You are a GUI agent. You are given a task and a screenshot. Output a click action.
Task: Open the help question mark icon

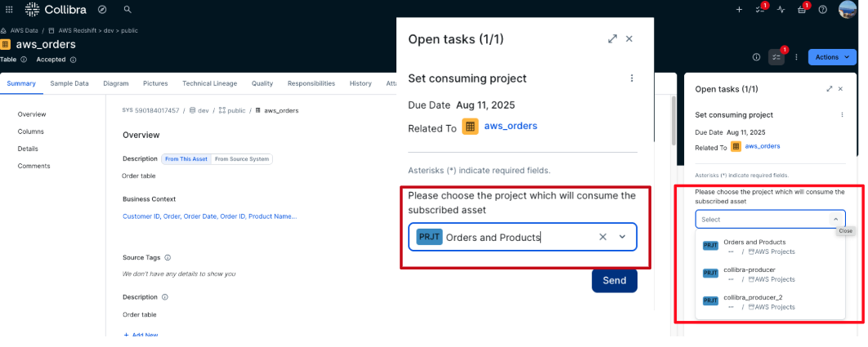point(822,10)
